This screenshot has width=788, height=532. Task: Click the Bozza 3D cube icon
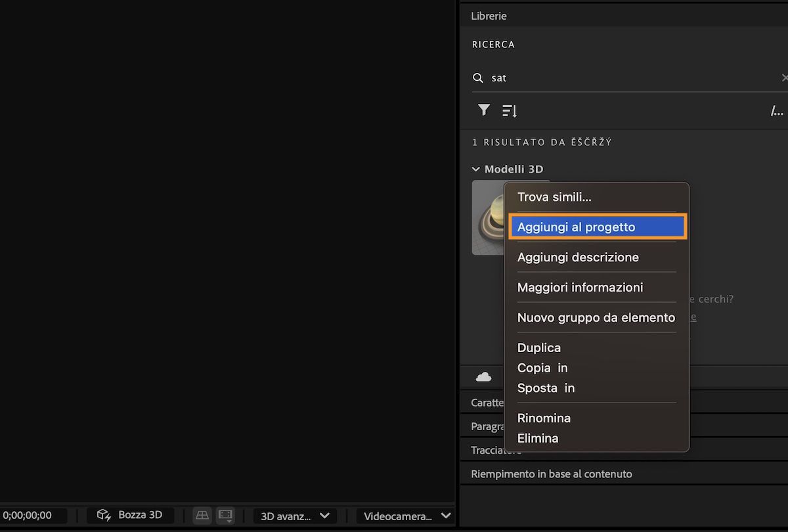(103, 515)
